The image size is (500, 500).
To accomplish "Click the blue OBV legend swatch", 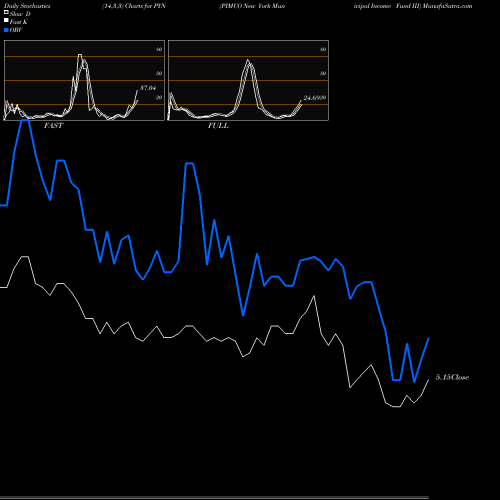I will pyautogui.click(x=6, y=30).
